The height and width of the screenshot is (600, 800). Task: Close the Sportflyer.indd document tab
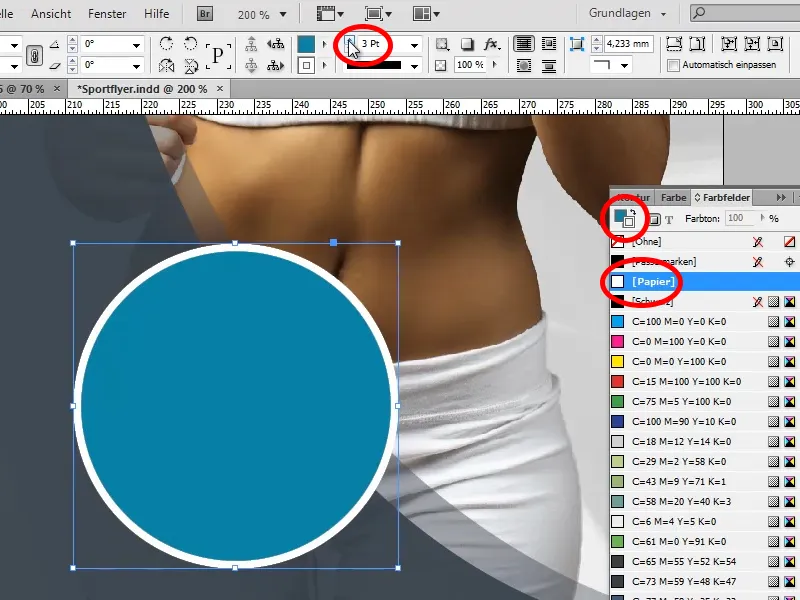click(x=220, y=89)
